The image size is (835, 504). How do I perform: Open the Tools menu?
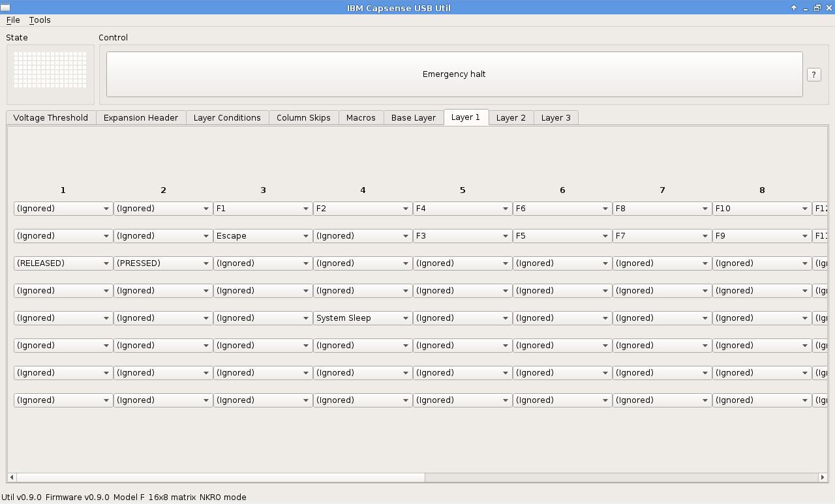coord(40,20)
